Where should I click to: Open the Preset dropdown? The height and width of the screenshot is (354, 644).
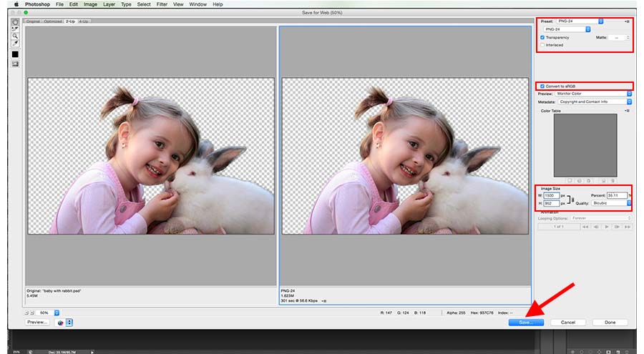click(x=580, y=21)
